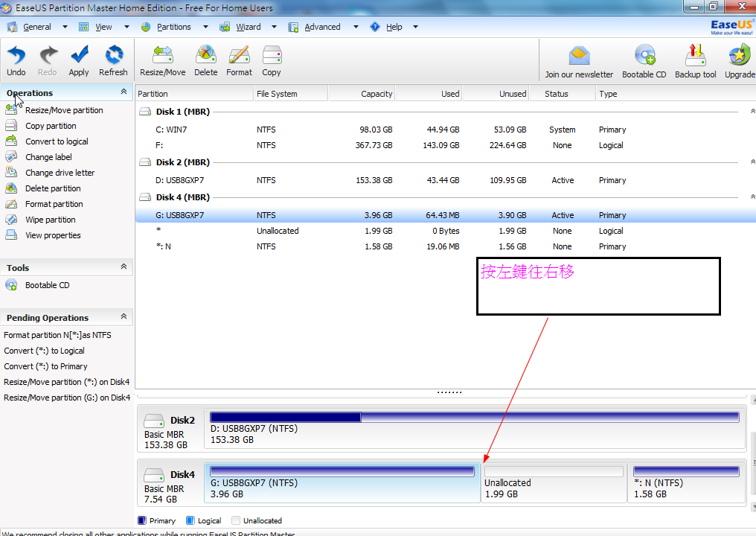Click Convert to logical icon in Operations
This screenshot has width=756, height=536.
(11, 141)
